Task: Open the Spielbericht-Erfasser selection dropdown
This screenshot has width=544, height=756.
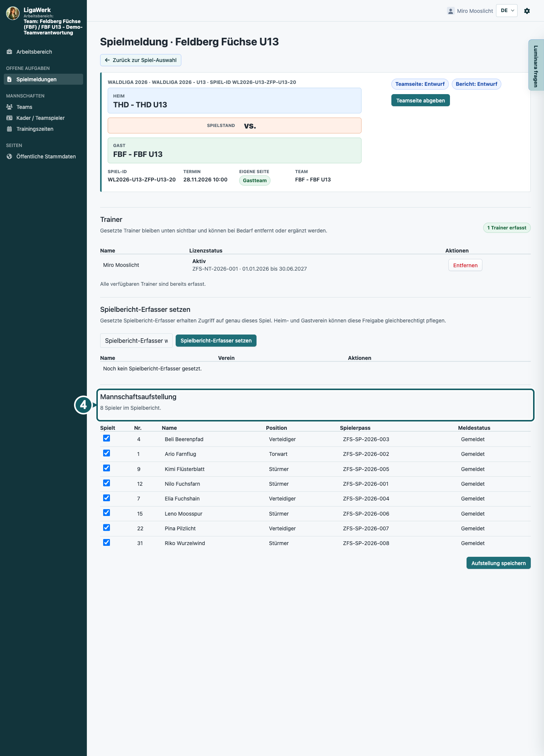Action: pos(136,341)
